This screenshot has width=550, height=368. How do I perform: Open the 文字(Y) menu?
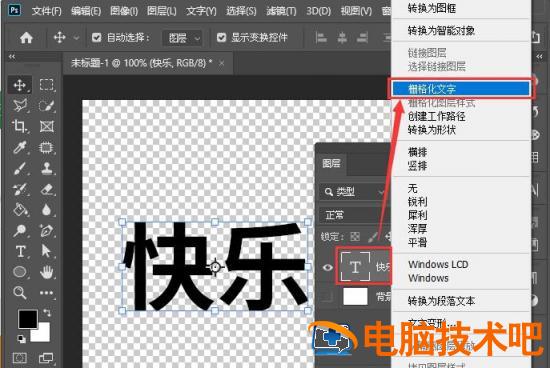pos(201,11)
